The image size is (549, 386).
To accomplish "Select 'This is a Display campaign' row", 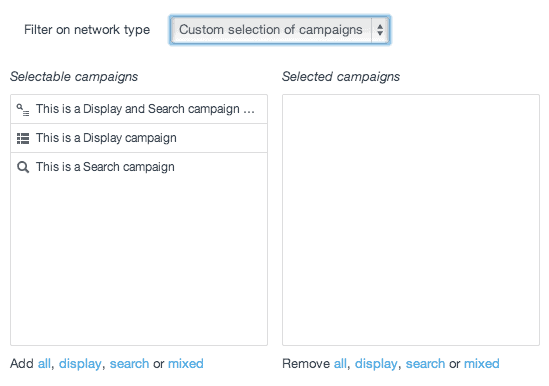I will 139,138.
